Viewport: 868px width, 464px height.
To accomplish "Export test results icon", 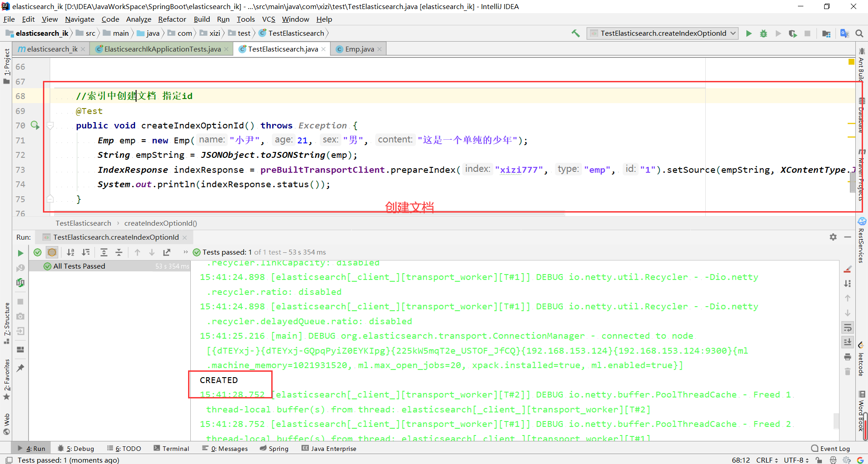I will [167, 252].
